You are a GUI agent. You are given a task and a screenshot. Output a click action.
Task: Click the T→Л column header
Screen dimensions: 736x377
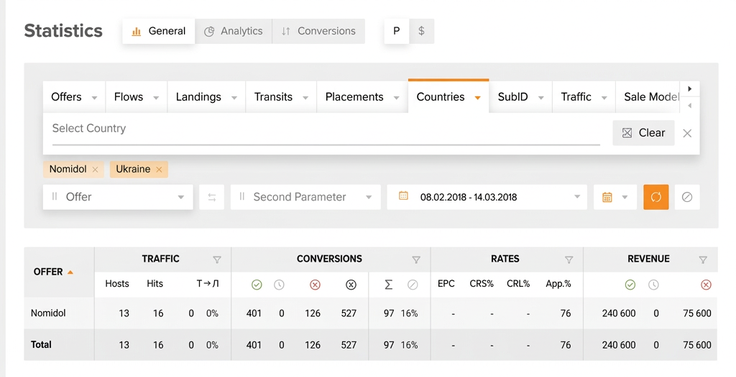tap(207, 284)
